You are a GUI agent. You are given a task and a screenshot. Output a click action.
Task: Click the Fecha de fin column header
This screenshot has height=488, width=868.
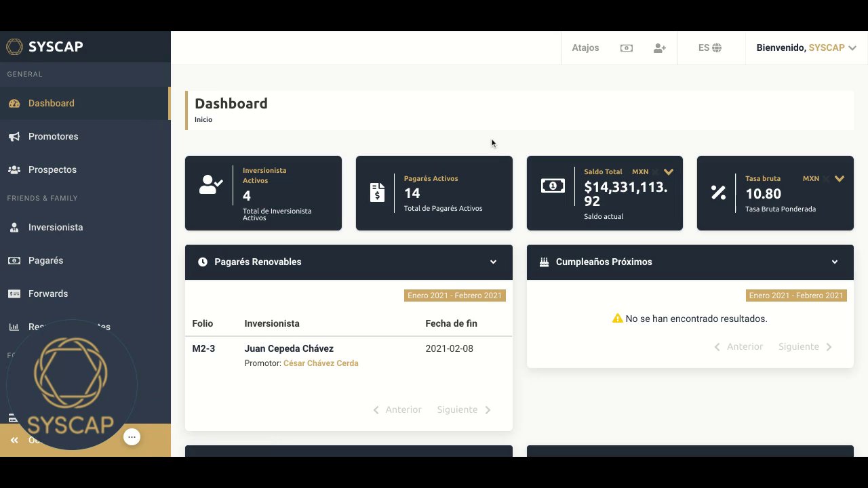[x=452, y=323]
